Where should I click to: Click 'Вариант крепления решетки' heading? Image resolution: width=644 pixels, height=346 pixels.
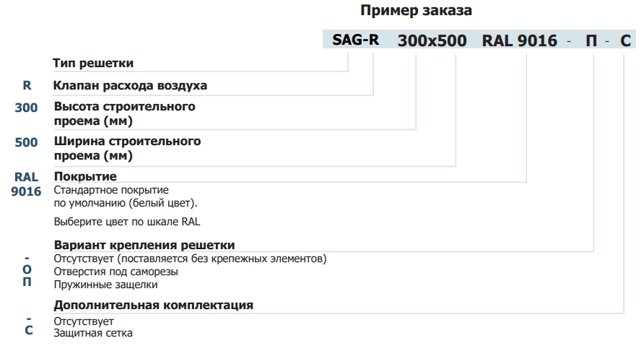144,245
